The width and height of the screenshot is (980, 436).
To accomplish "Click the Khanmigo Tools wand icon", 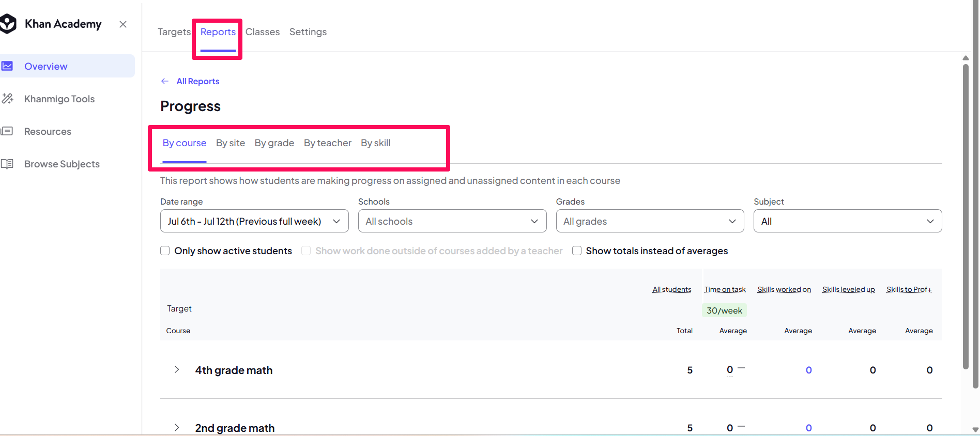I will tap(7, 99).
